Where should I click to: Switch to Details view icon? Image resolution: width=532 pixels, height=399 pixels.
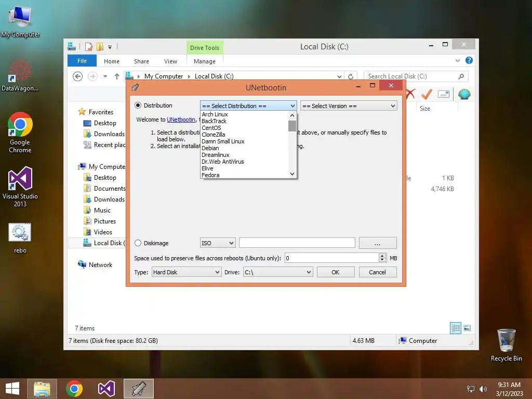click(x=455, y=328)
